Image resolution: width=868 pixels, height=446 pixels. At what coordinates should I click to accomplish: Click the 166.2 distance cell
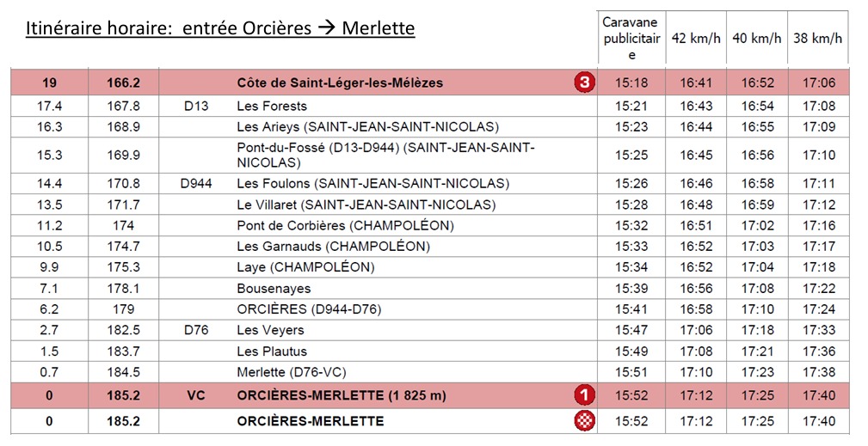(123, 82)
